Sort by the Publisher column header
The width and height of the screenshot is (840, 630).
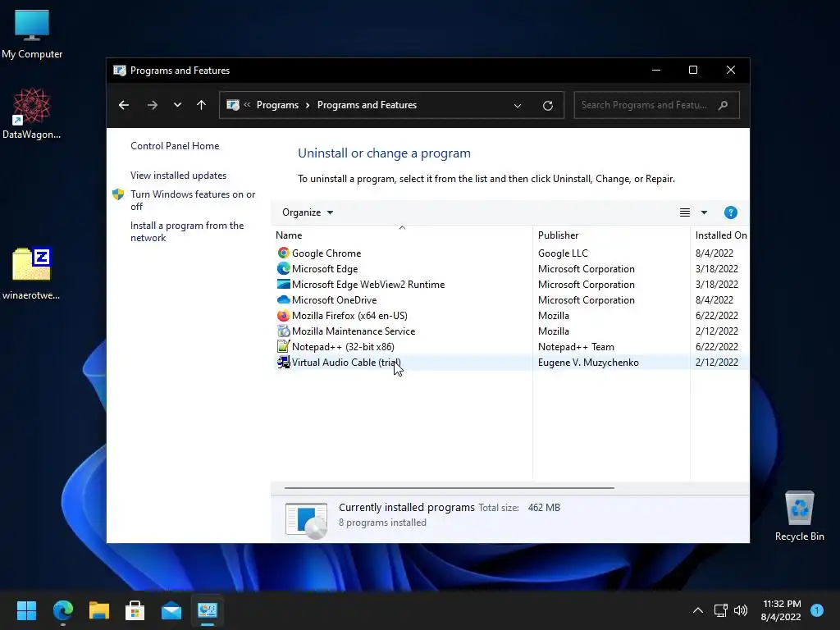(x=611, y=235)
